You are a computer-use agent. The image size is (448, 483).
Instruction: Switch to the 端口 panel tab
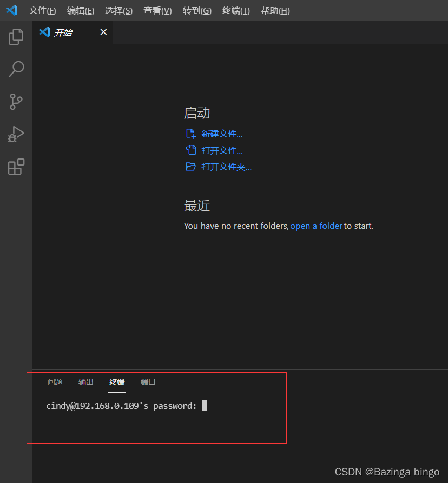[x=148, y=382]
